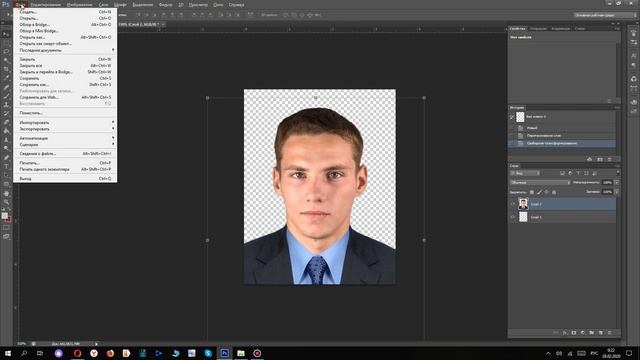This screenshot has width=640, height=360.
Task: Switch to the Коррекция panel tab
Action: point(560,29)
